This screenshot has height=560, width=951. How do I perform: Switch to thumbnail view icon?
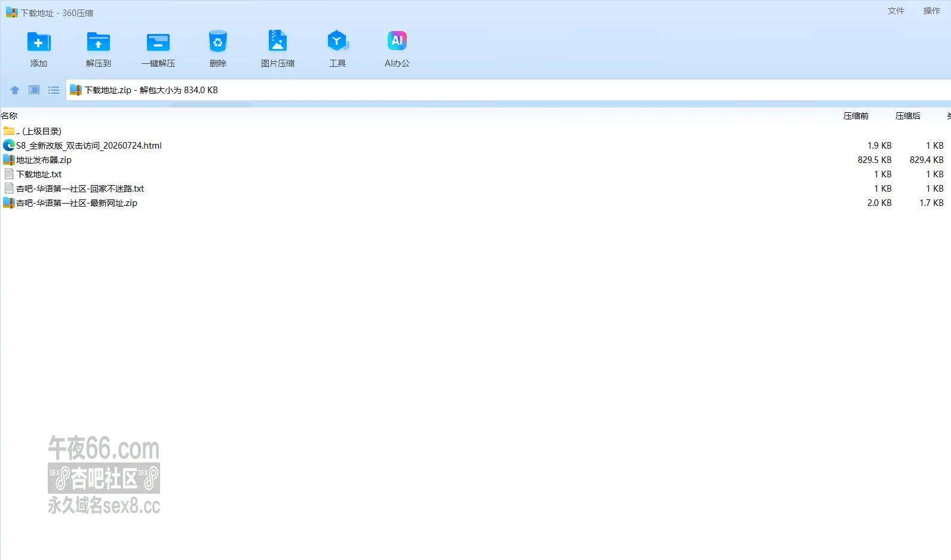[x=34, y=90]
